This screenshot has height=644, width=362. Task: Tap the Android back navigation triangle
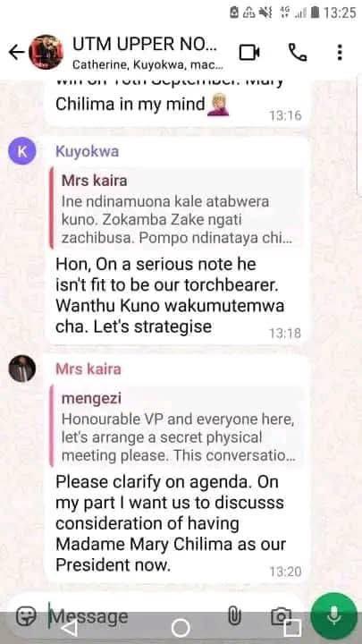[69, 628]
